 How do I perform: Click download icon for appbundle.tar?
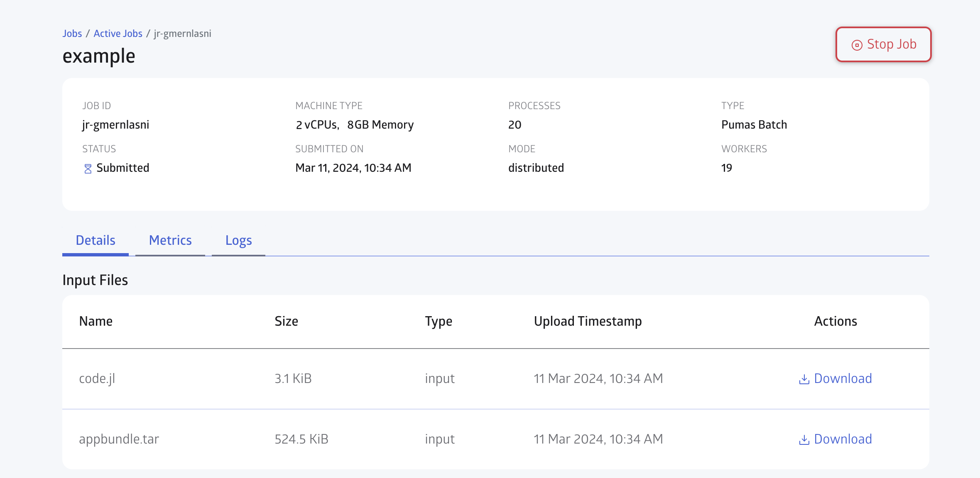pyautogui.click(x=804, y=440)
